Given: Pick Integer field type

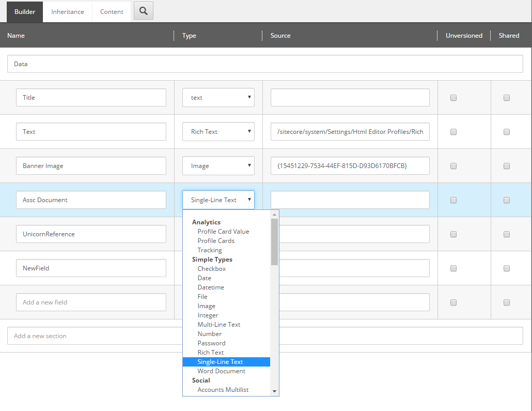Looking at the screenshot, I should [208, 315].
